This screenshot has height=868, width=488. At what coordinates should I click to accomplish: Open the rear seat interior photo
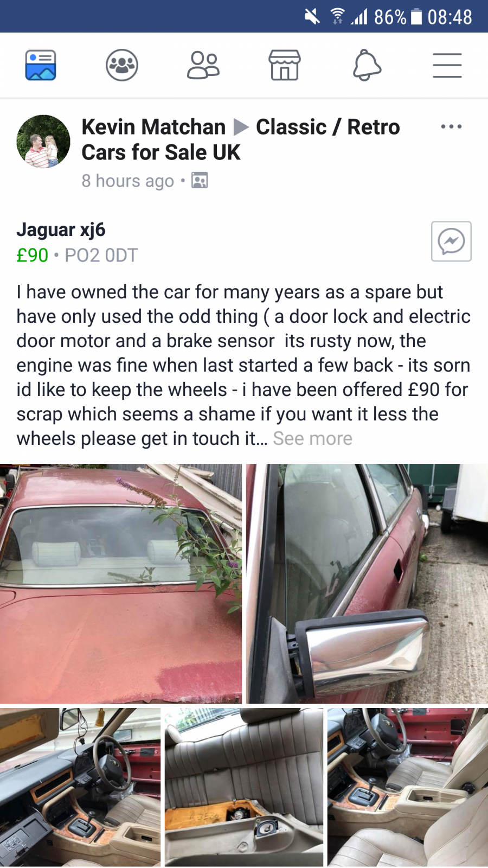click(x=244, y=787)
